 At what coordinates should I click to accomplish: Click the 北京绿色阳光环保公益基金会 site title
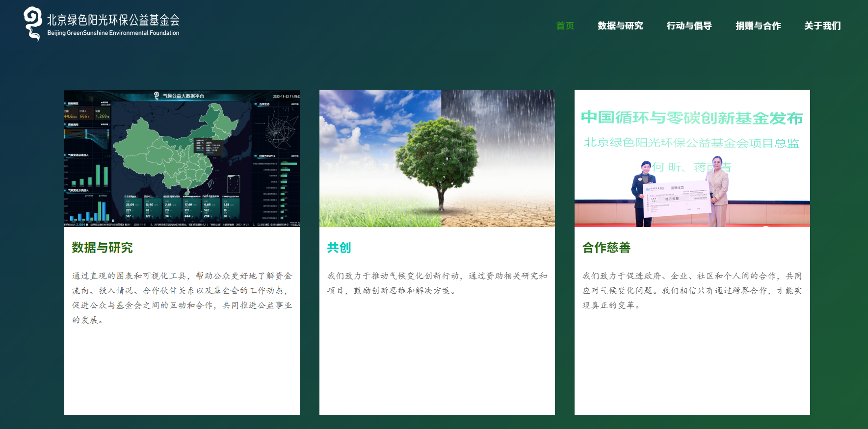[113, 20]
